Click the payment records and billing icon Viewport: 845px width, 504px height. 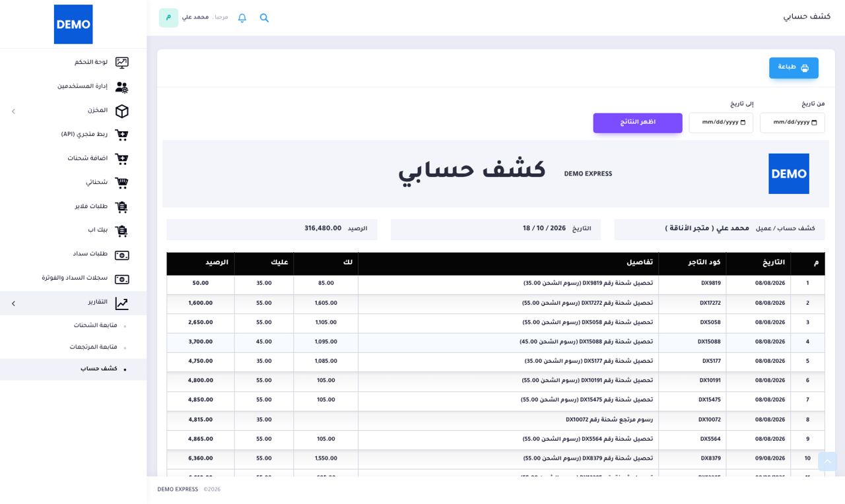[121, 279]
